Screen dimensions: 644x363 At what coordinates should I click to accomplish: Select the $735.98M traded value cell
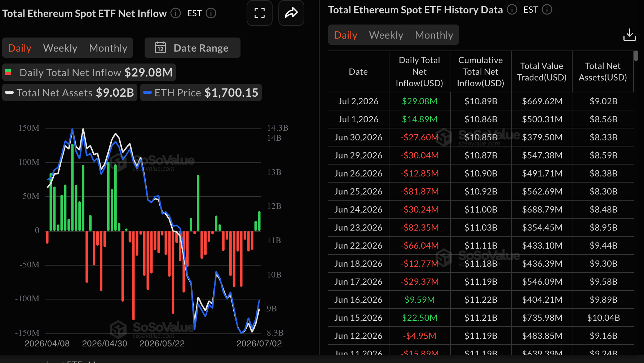point(542,318)
